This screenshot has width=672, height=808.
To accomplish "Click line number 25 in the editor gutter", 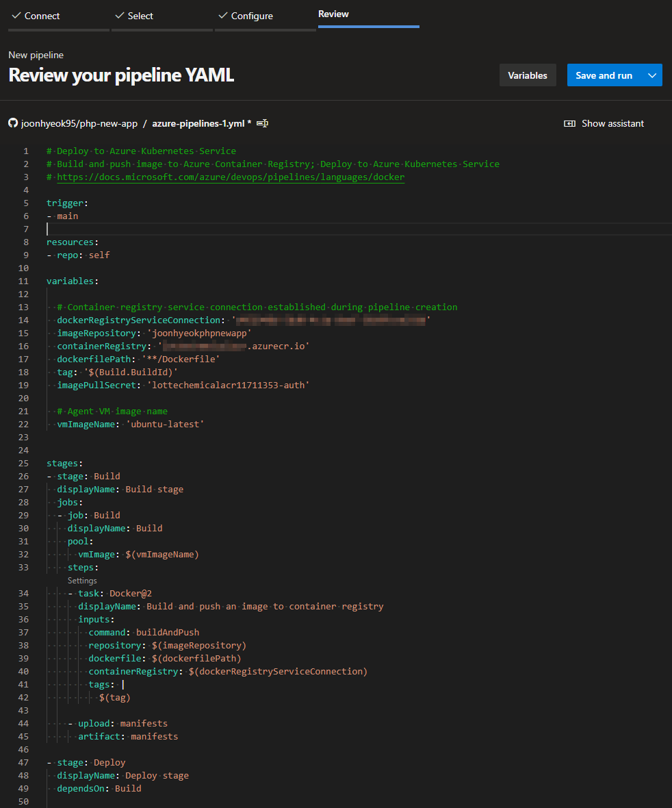I will click(x=23, y=464).
